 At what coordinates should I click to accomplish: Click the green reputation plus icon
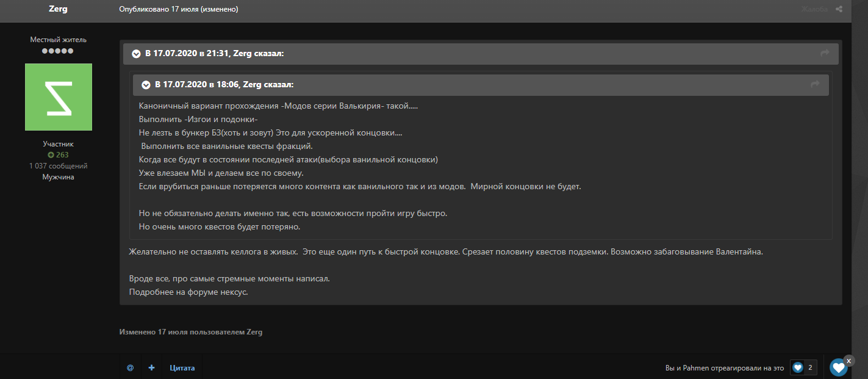pos(51,155)
